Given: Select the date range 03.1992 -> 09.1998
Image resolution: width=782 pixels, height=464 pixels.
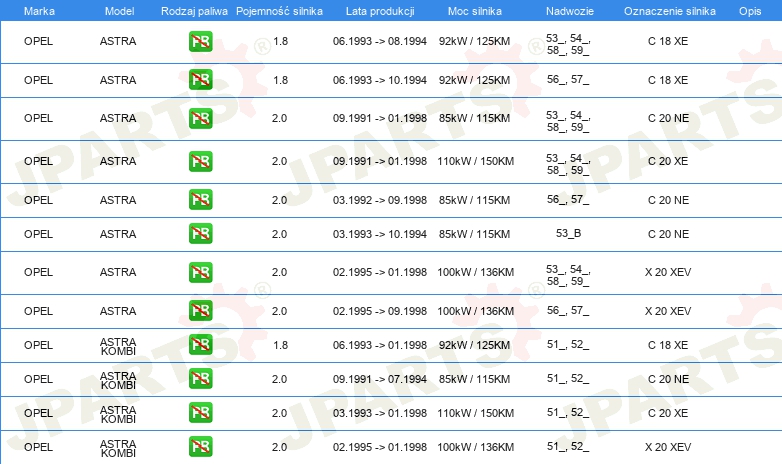Looking at the screenshot, I should coord(380,200).
